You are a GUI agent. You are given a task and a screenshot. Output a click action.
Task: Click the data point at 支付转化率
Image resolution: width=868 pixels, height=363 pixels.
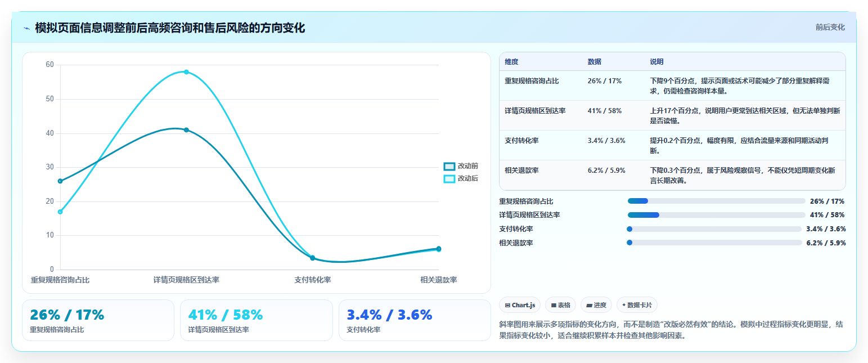[x=313, y=258]
